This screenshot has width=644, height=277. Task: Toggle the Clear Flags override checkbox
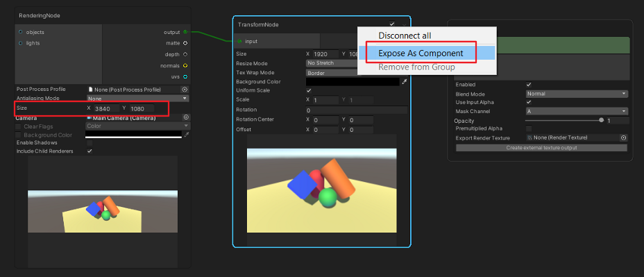tap(18, 126)
